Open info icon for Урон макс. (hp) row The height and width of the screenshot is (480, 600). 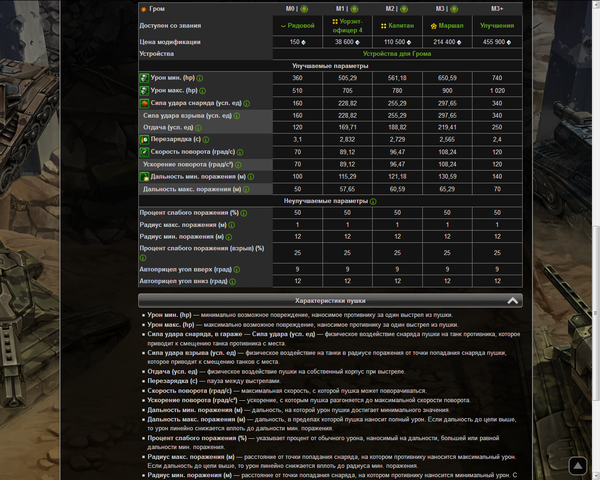point(202,91)
